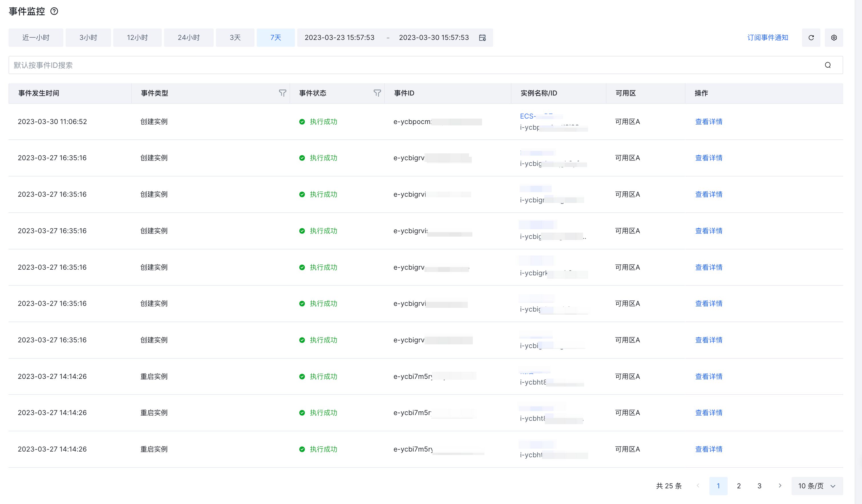Click the start time 2023-03-23 15:57:53

point(339,38)
